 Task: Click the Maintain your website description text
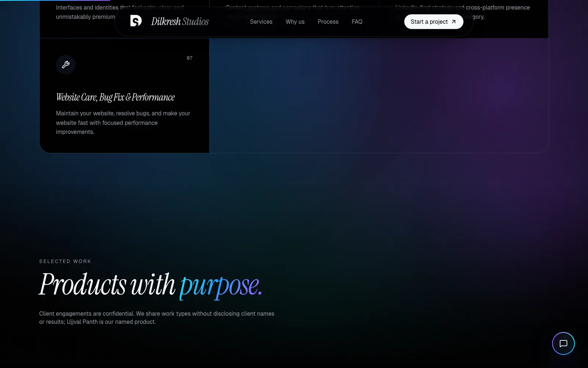pos(123,123)
